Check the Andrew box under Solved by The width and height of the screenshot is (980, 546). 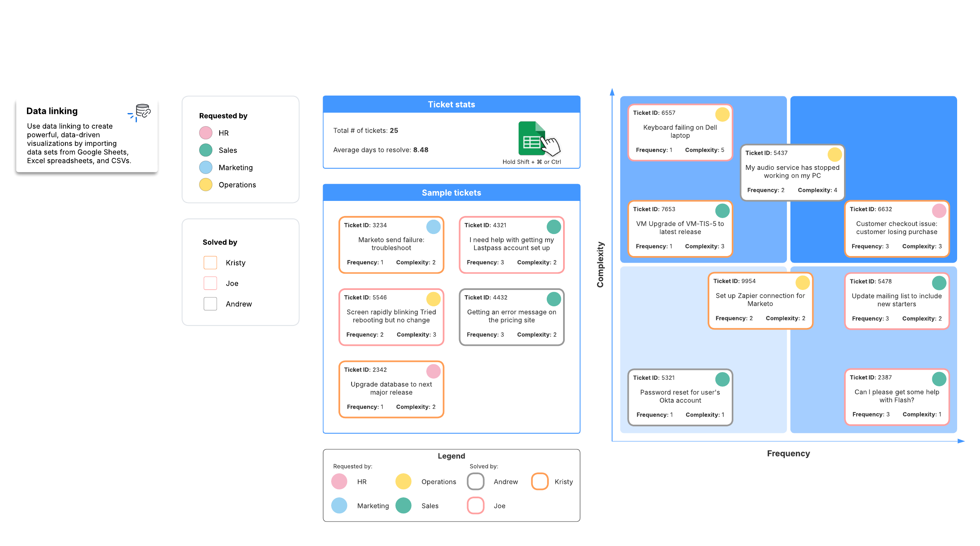[210, 304]
